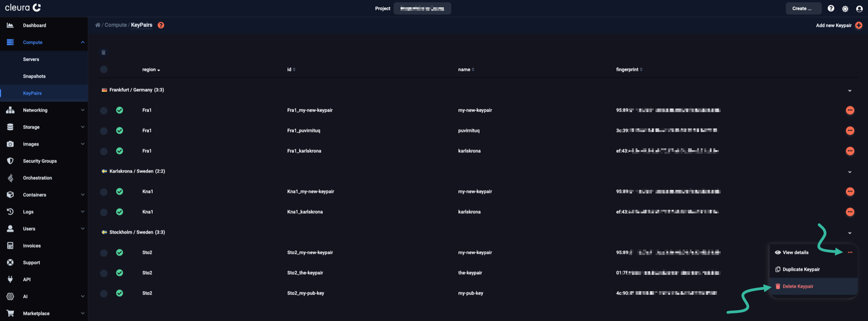
Task: Click the bulk delete trash icon above table
Action: tap(104, 52)
